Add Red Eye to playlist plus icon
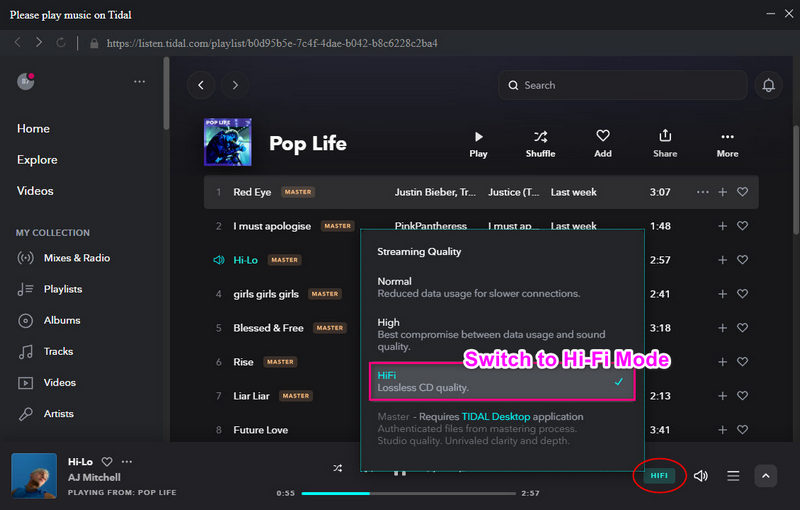The width and height of the screenshot is (800, 510). pyautogui.click(x=722, y=192)
